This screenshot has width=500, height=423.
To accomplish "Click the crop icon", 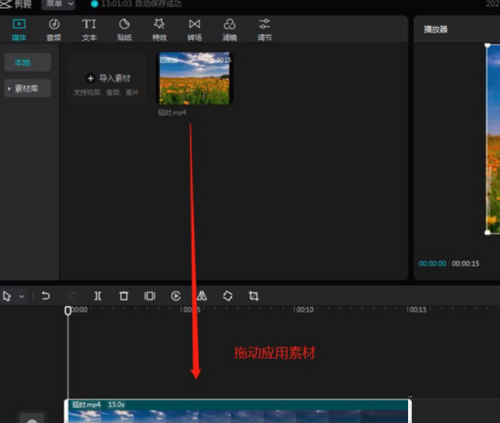I will 254,296.
